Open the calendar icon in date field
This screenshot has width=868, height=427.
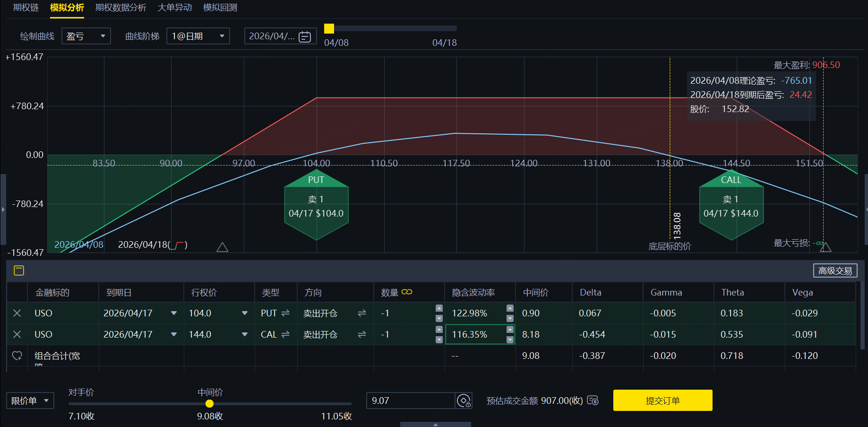pyautogui.click(x=305, y=36)
